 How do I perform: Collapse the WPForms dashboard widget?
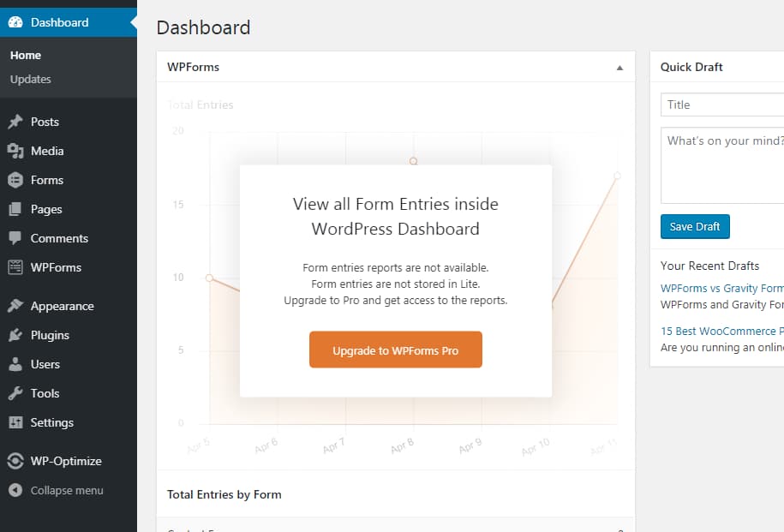pyautogui.click(x=619, y=67)
